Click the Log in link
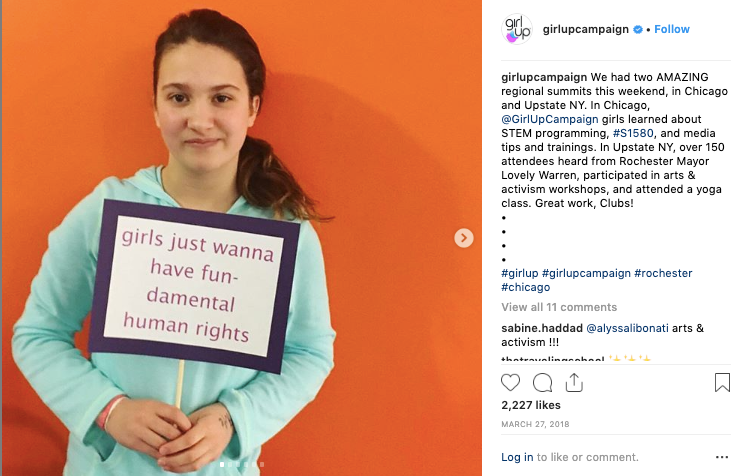 [x=517, y=457]
